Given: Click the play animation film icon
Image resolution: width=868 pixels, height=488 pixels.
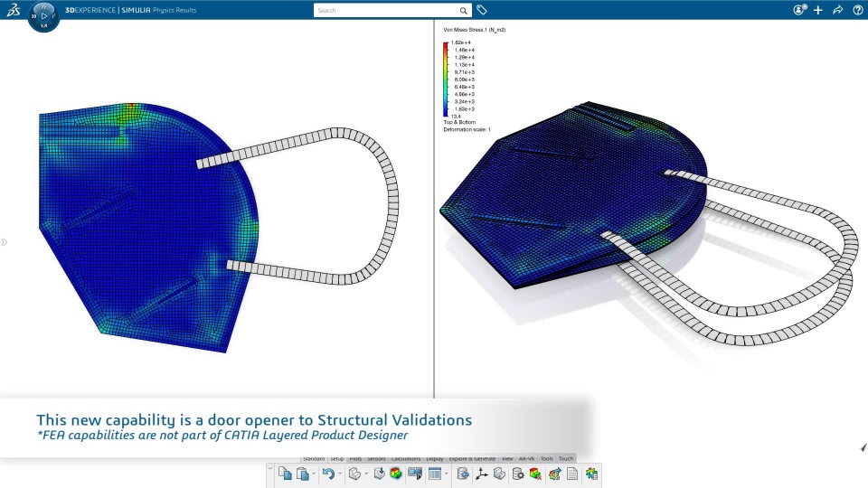Looking at the screenshot, I should (x=415, y=474).
